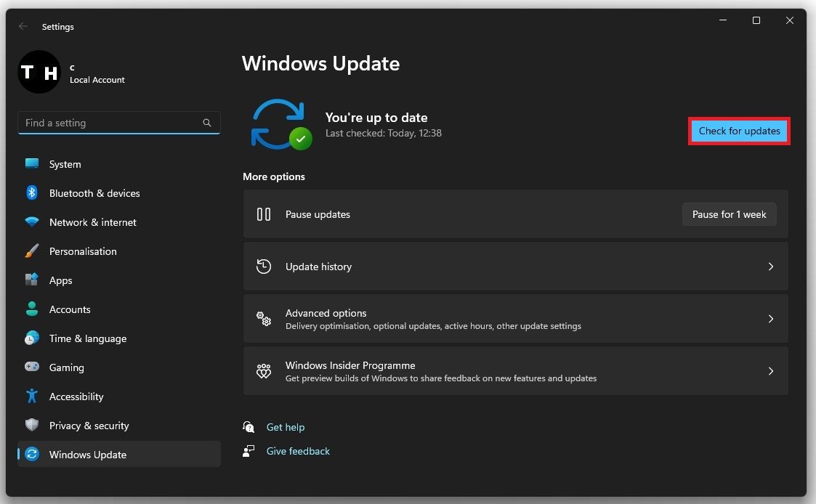The height and width of the screenshot is (504, 816).
Task: Select the Network & internet Wi-Fi icon
Action: (x=31, y=222)
